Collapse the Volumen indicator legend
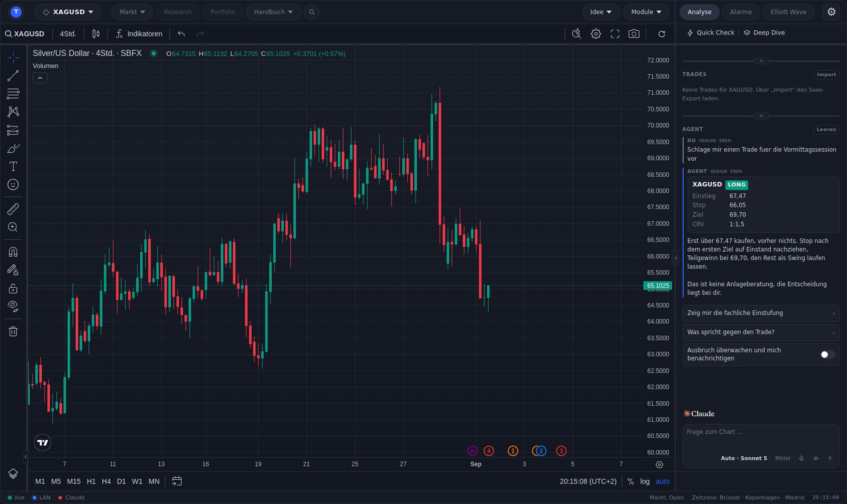Image resolution: width=847 pixels, height=504 pixels. pos(40,77)
